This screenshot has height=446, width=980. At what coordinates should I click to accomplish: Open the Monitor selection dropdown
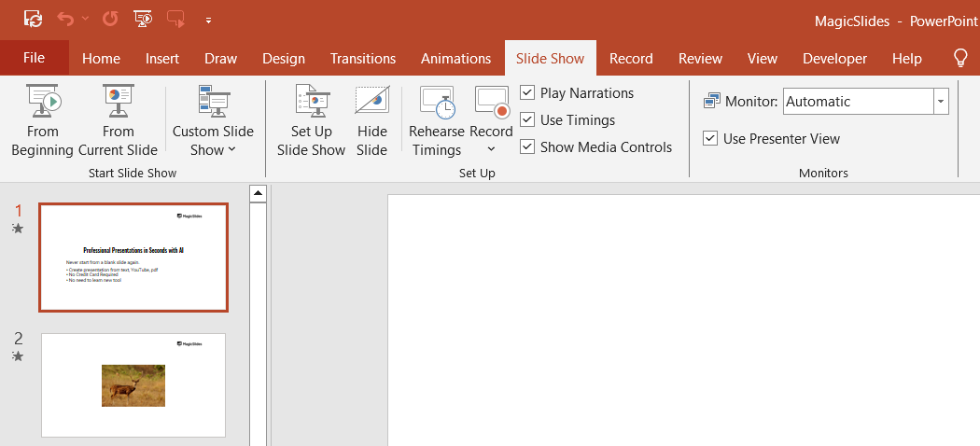pyautogui.click(x=941, y=102)
